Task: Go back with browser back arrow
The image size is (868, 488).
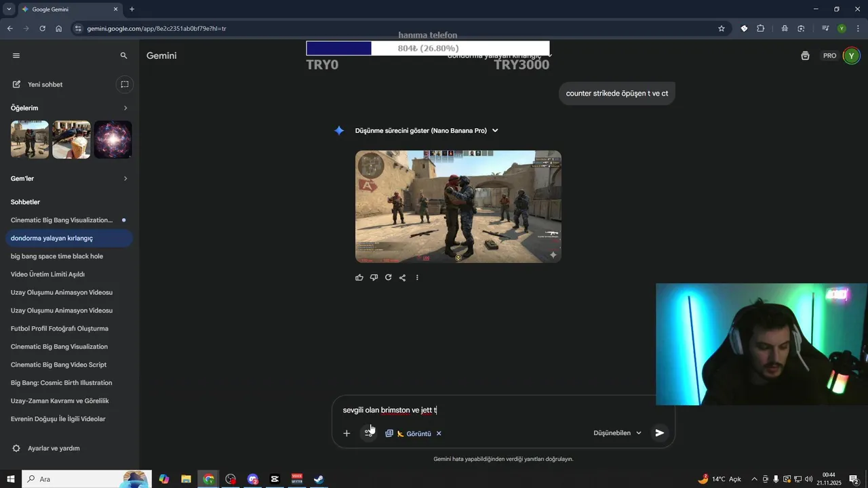Action: [x=9, y=28]
